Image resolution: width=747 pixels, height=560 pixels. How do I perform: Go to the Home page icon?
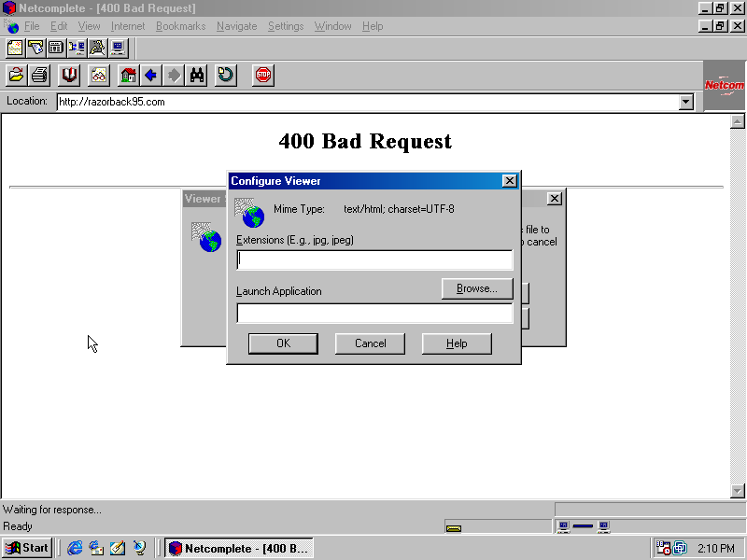[128, 75]
